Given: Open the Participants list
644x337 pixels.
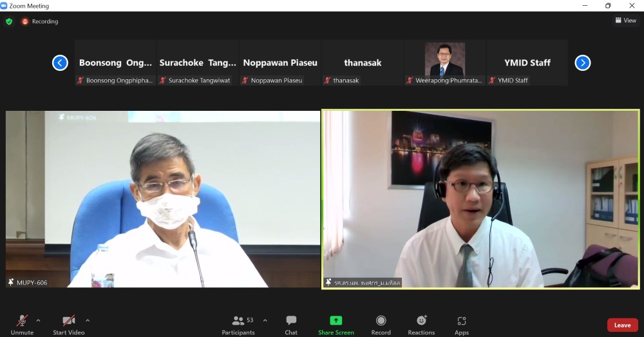Looking at the screenshot, I should 238,324.
